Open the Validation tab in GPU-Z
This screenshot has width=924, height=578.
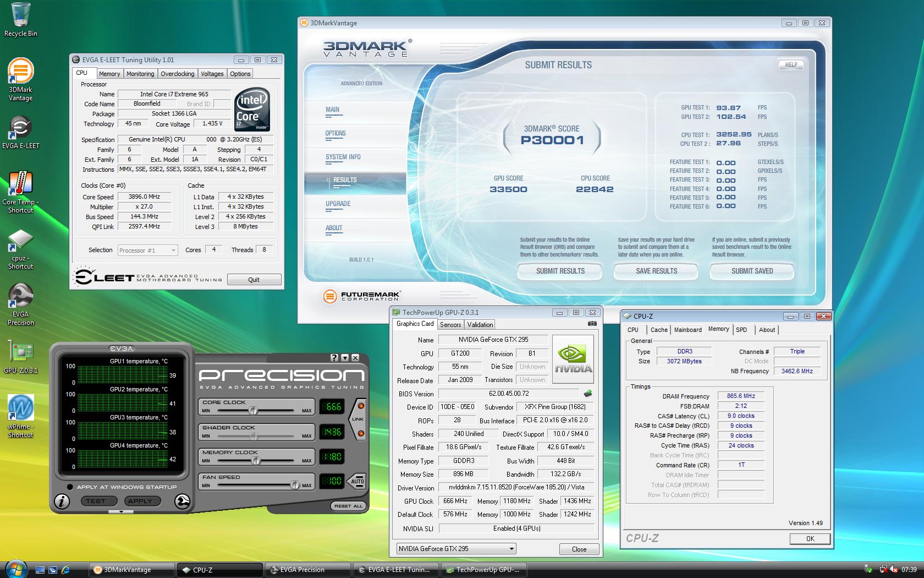[480, 325]
